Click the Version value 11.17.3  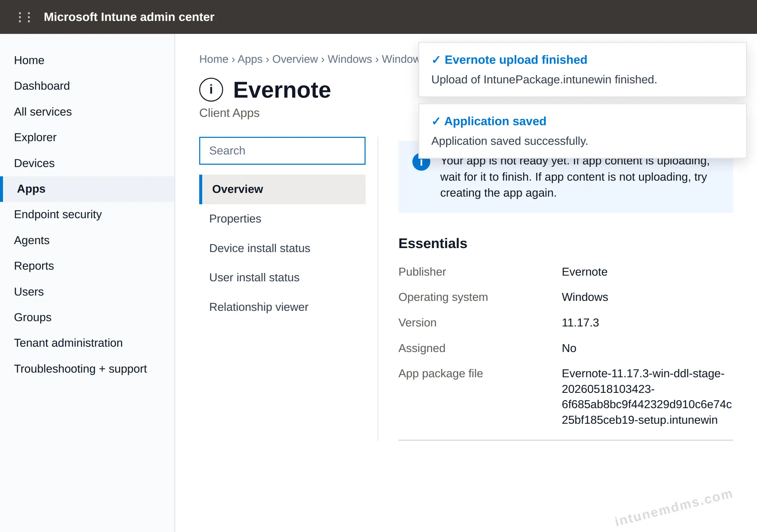[x=580, y=322]
